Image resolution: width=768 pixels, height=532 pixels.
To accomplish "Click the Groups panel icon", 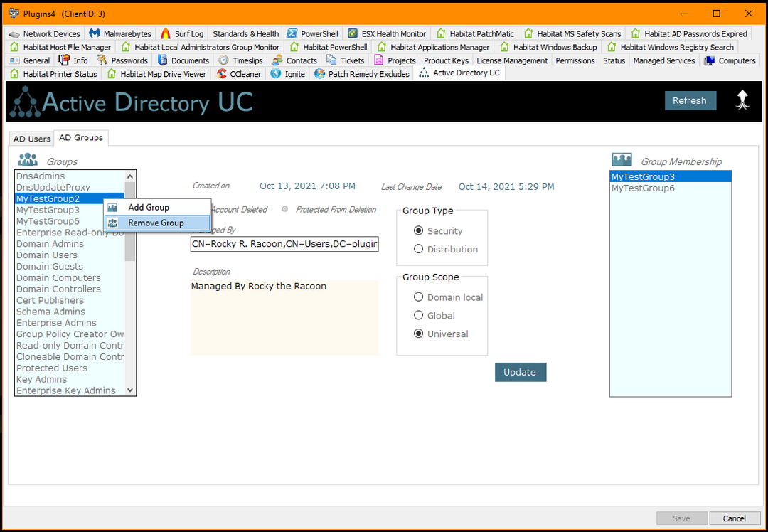I will coord(26,159).
